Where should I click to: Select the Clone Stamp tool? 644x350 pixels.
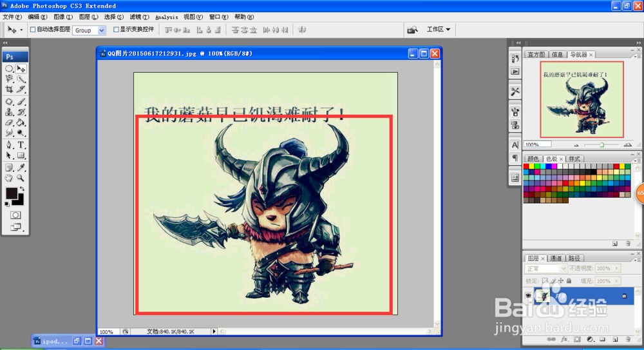tap(9, 112)
